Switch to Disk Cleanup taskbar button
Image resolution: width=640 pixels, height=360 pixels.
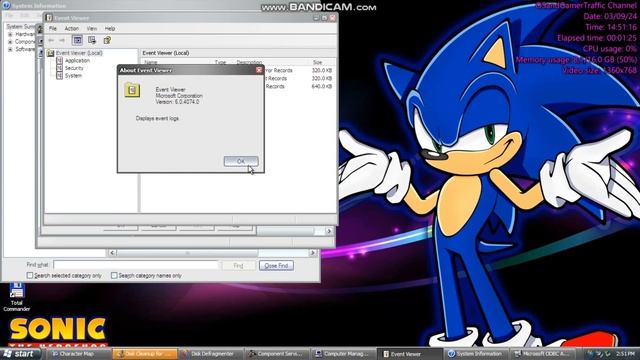tap(145, 353)
